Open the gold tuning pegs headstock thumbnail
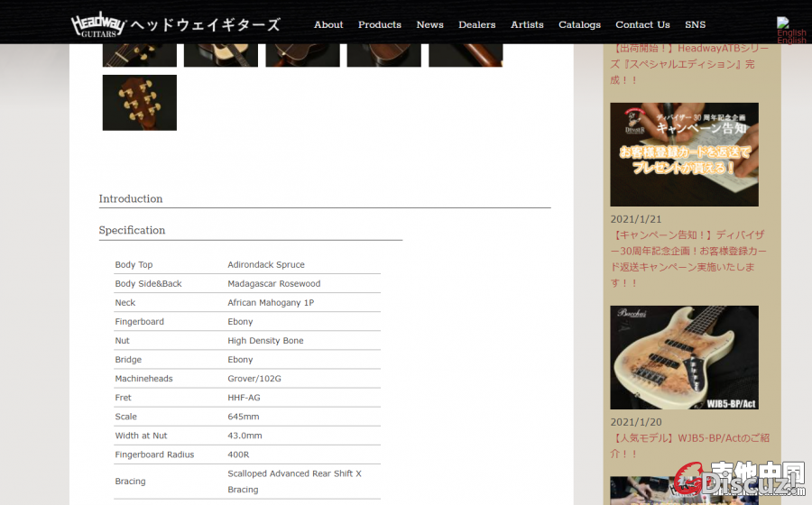812x505 pixels. coord(139,103)
